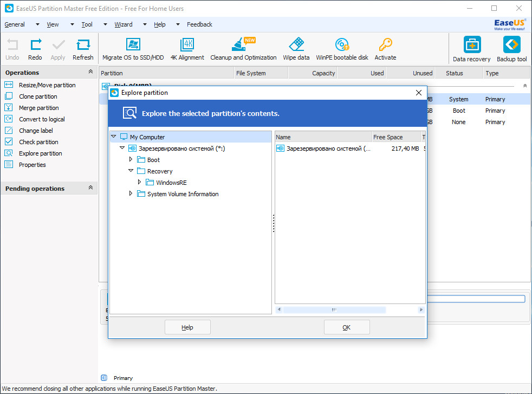Expand the WindowsRE folder node

click(139, 182)
